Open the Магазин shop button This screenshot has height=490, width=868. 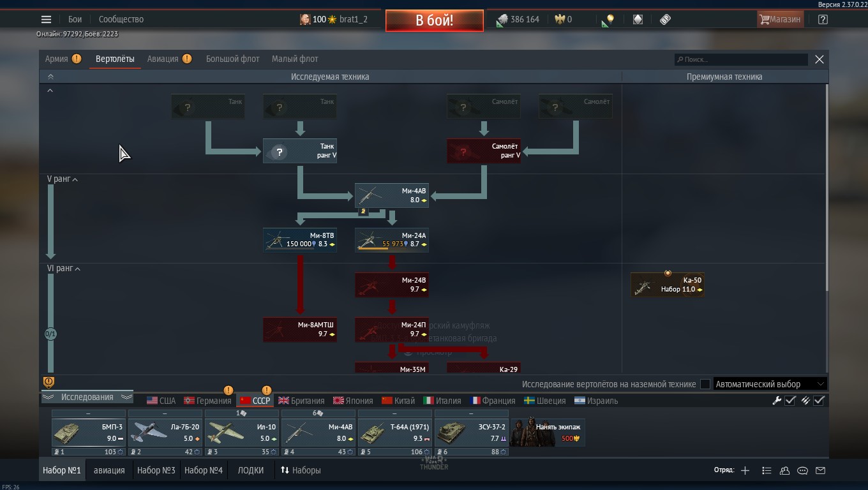click(x=779, y=19)
